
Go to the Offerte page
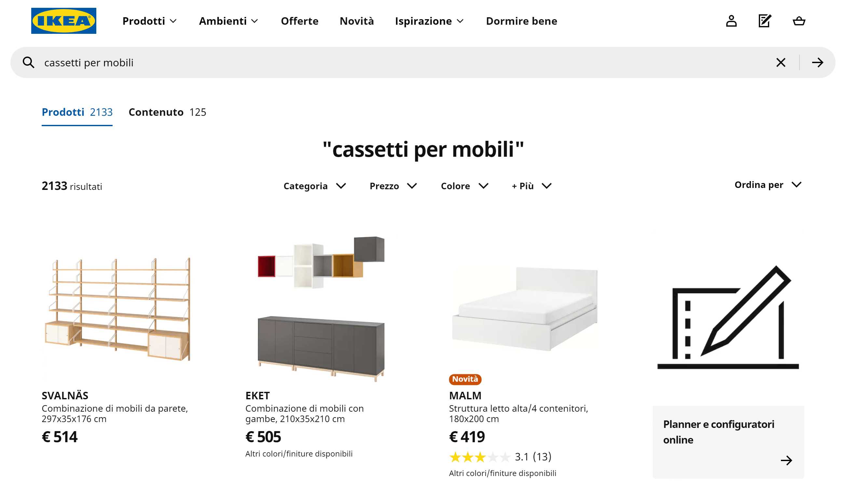(x=299, y=21)
